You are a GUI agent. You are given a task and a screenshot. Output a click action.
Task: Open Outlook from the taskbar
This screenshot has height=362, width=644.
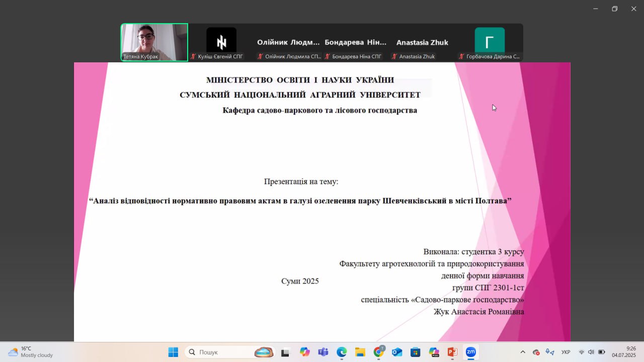[x=397, y=352]
